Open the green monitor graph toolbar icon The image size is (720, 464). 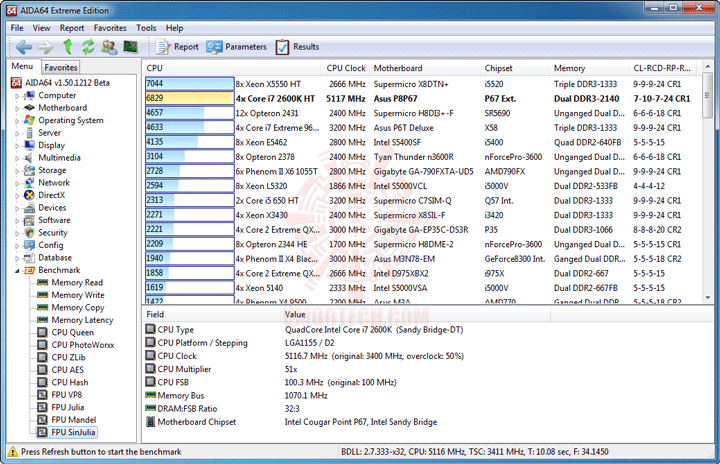[x=131, y=47]
